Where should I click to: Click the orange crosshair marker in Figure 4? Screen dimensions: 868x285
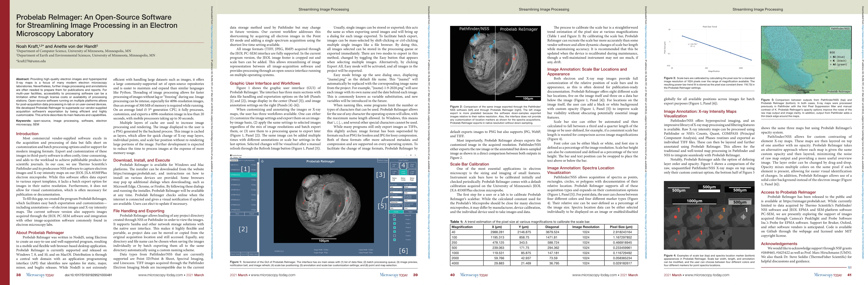click(721, 217)
